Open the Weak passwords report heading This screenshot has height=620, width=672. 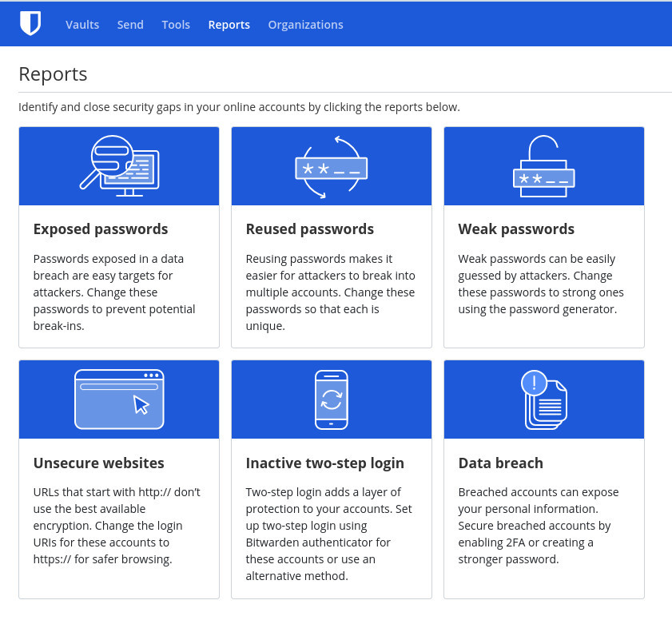[x=516, y=229]
